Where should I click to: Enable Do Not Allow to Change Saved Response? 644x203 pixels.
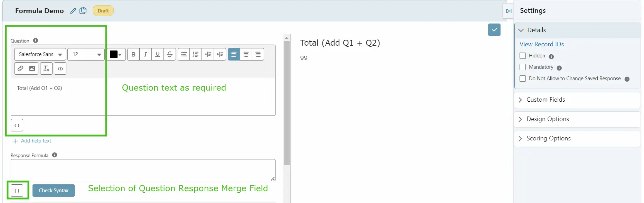[x=523, y=79]
